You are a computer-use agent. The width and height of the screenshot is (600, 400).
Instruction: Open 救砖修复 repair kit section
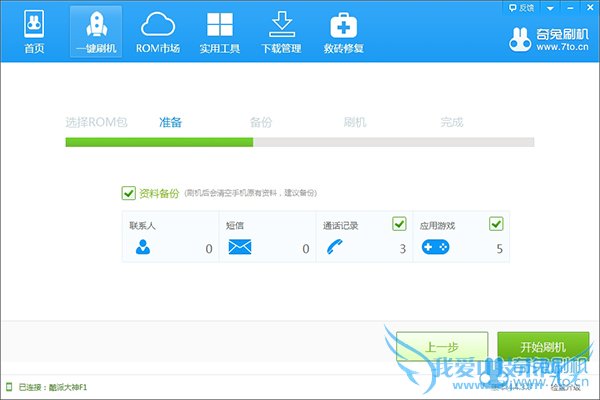(x=343, y=32)
